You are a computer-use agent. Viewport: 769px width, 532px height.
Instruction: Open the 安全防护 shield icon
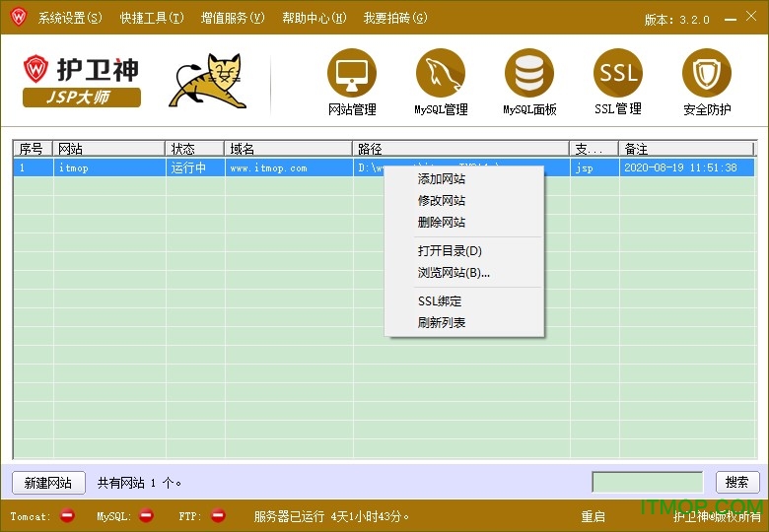pos(707,74)
